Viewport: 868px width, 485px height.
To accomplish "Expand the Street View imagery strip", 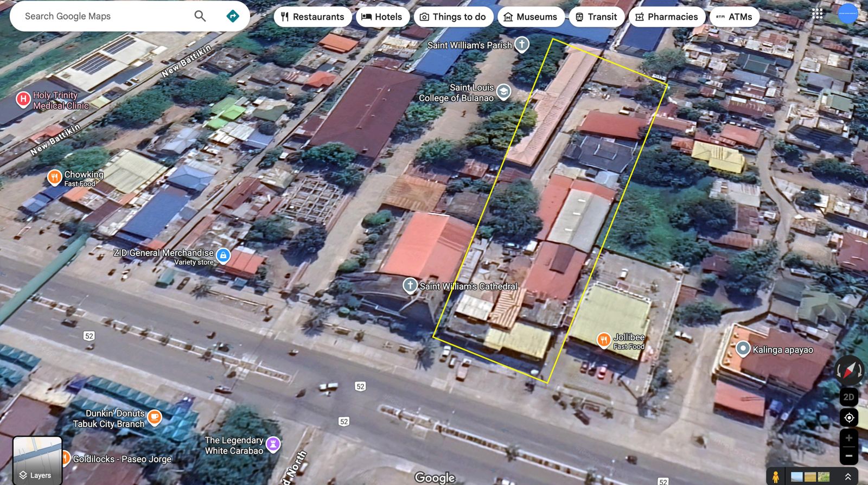I will click(x=847, y=476).
